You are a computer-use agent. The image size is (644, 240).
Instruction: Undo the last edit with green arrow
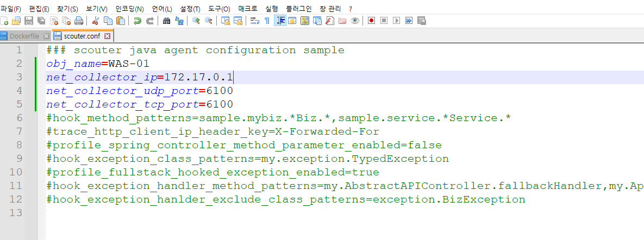tap(137, 21)
